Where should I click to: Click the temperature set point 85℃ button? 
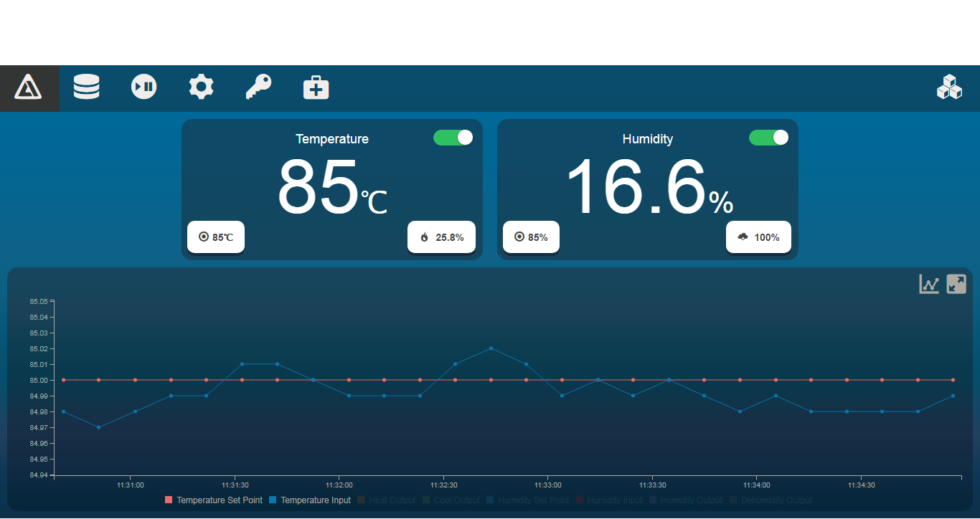(x=216, y=237)
